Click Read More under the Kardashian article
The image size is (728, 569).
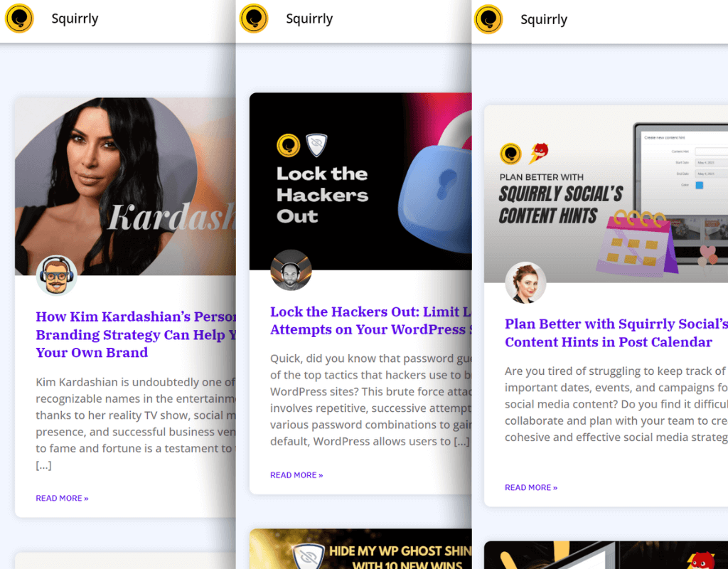(x=63, y=498)
